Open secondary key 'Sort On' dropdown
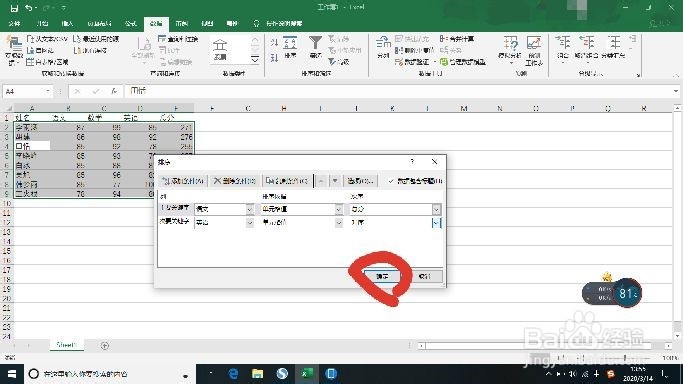This screenshot has height=384, width=683. (x=339, y=222)
